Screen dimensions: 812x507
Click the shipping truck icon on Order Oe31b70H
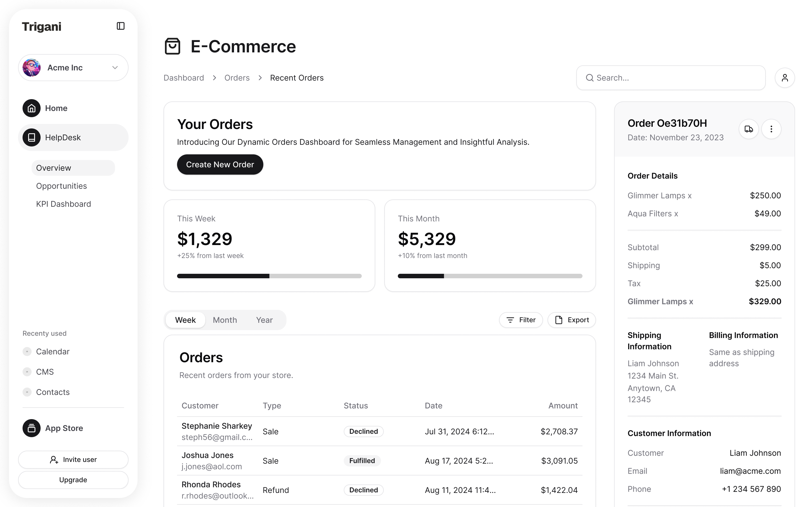[x=749, y=129]
